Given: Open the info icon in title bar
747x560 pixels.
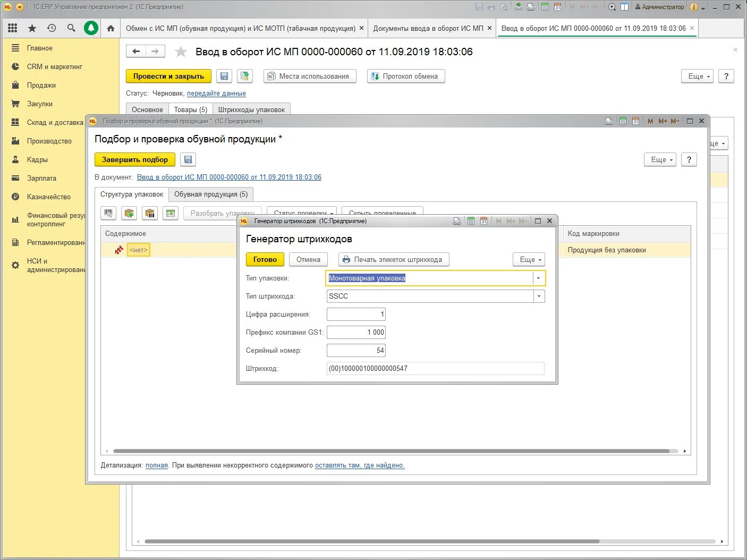Looking at the screenshot, I should [694, 7].
